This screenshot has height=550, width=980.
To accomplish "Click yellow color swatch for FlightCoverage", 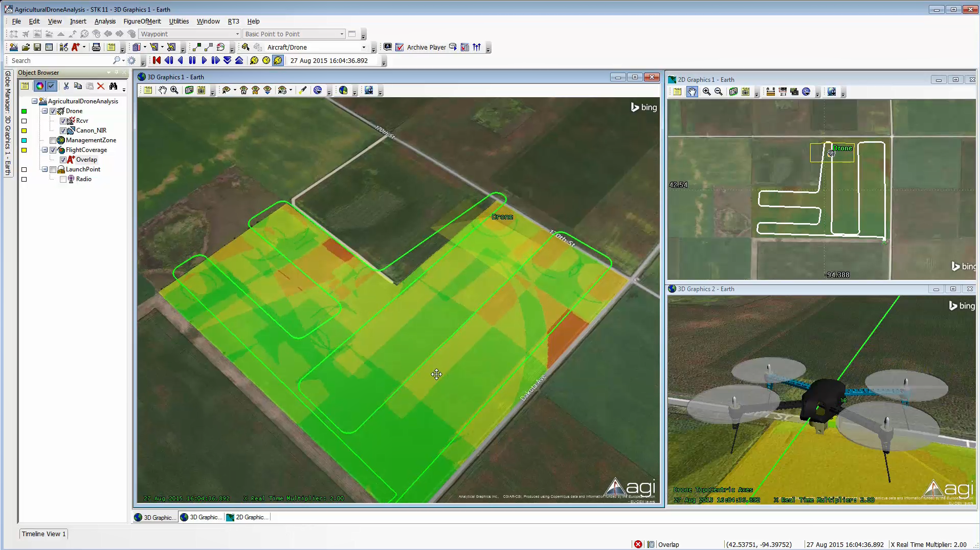I will click(x=24, y=150).
